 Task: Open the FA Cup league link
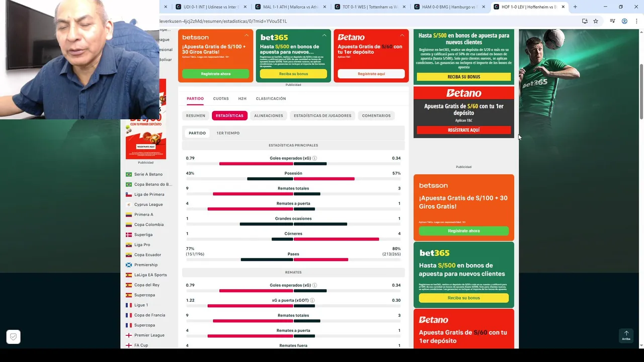(141, 345)
